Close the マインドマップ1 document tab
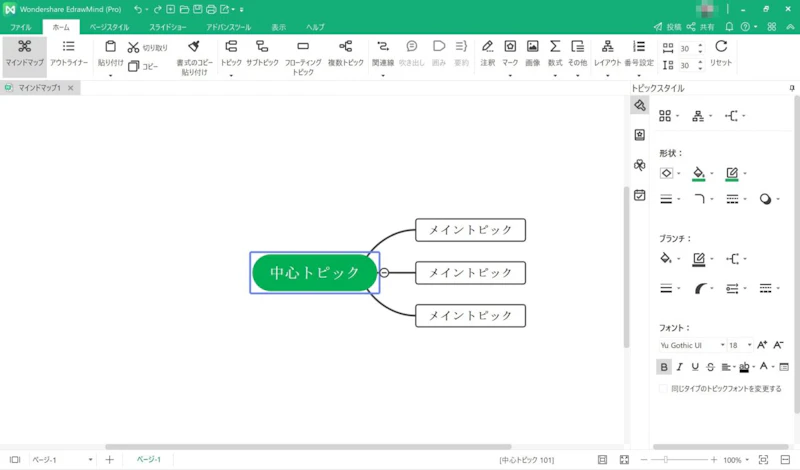This screenshot has height=470, width=800. click(70, 88)
